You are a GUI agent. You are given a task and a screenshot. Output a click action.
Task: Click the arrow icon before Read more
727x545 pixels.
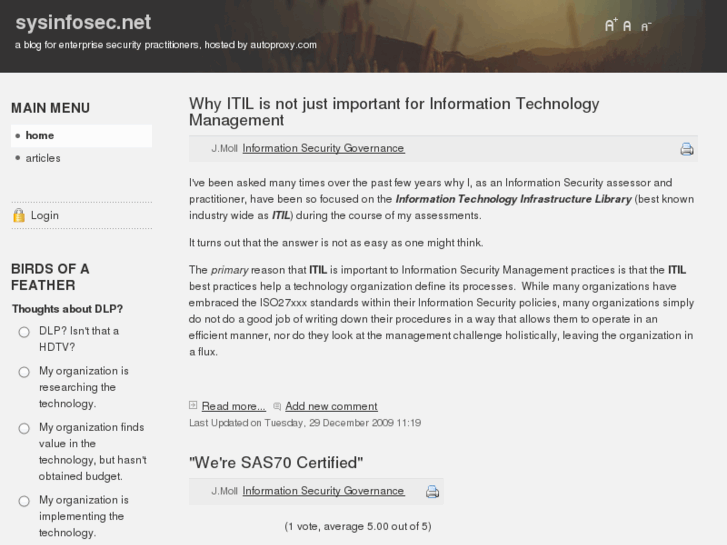tap(194, 406)
